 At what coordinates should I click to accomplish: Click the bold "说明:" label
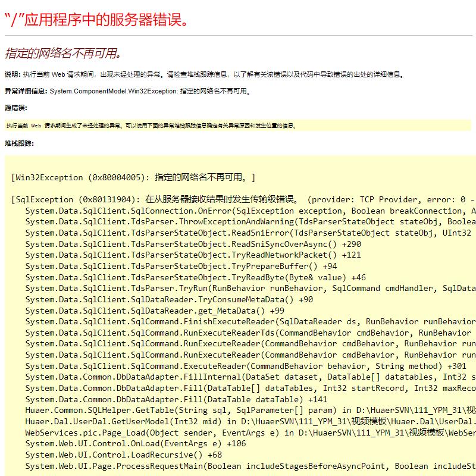(x=12, y=75)
